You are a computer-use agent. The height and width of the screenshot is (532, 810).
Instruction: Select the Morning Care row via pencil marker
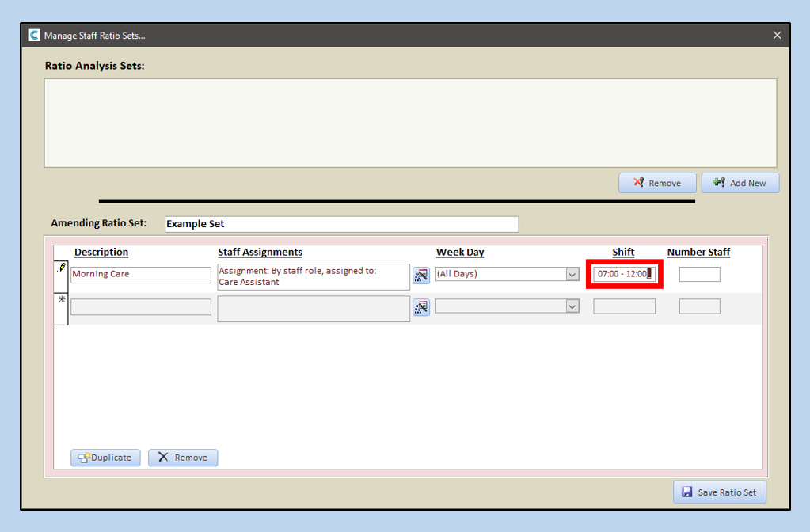[x=61, y=269]
